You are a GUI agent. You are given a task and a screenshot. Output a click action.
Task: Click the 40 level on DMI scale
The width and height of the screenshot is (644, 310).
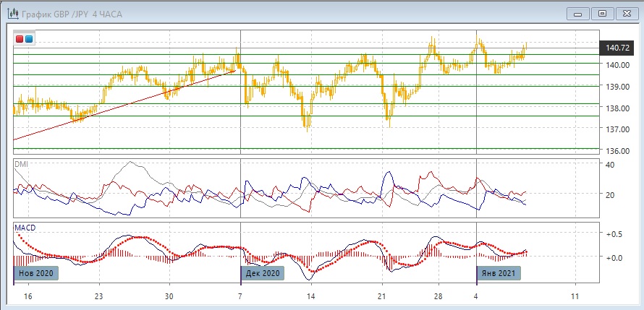(x=610, y=165)
